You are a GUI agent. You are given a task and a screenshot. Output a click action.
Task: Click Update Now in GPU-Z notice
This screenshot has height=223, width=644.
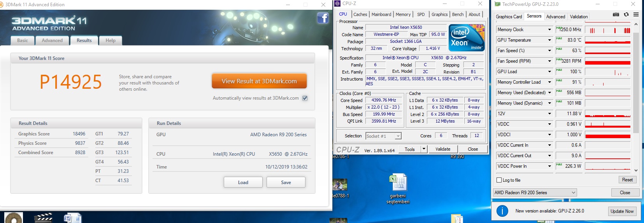click(x=622, y=211)
